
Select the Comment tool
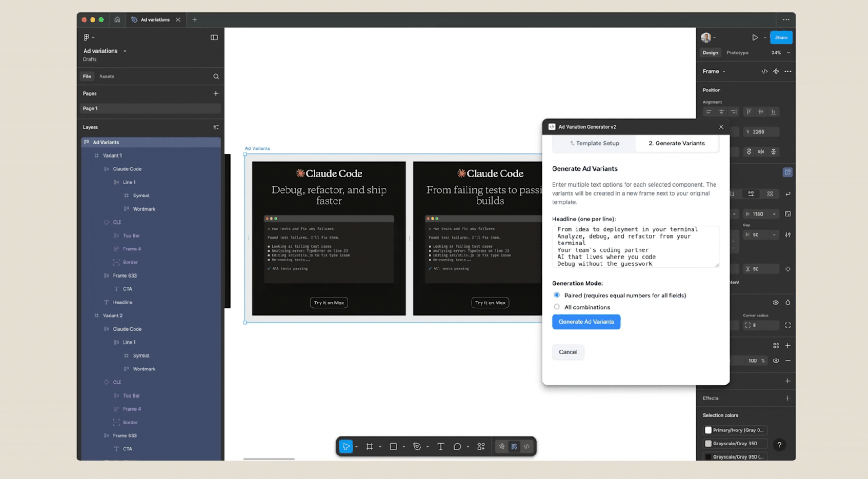457,446
